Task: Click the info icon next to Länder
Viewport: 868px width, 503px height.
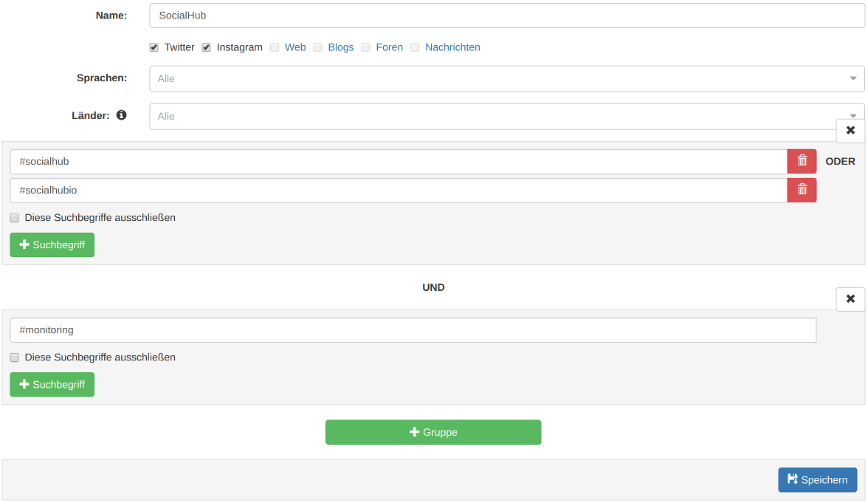Action: 121,115
